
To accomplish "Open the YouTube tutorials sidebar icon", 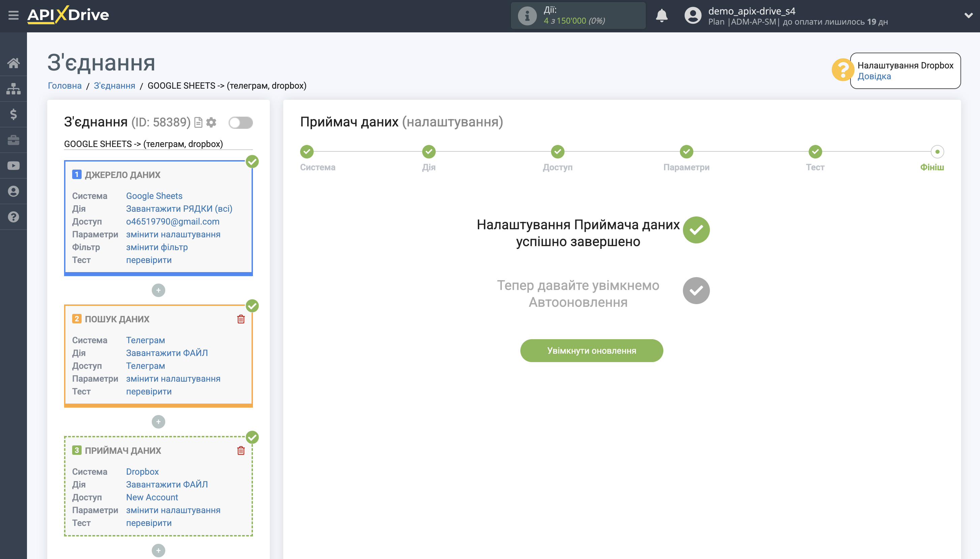I will point(14,165).
